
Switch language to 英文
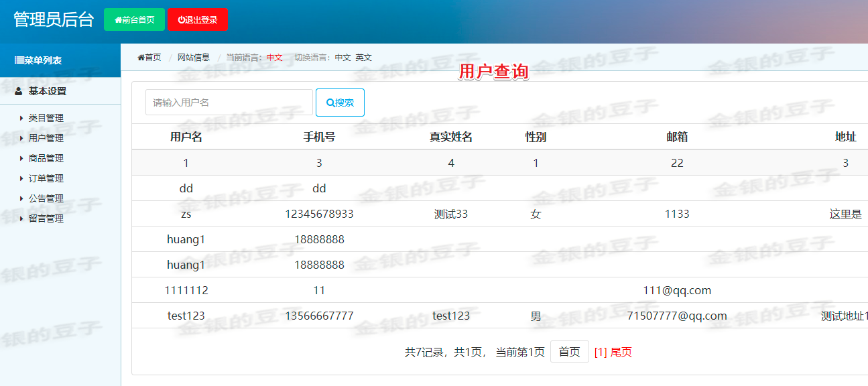pyautogui.click(x=363, y=58)
